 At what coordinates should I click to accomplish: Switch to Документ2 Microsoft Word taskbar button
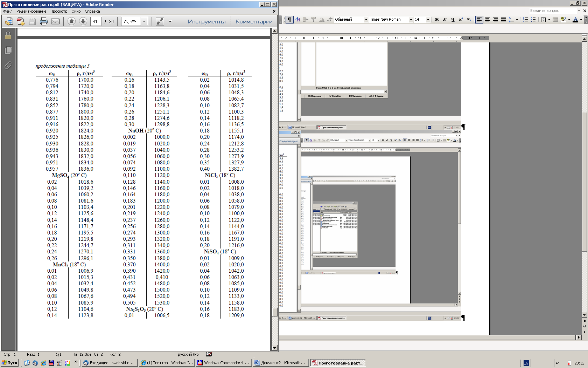[x=281, y=363]
